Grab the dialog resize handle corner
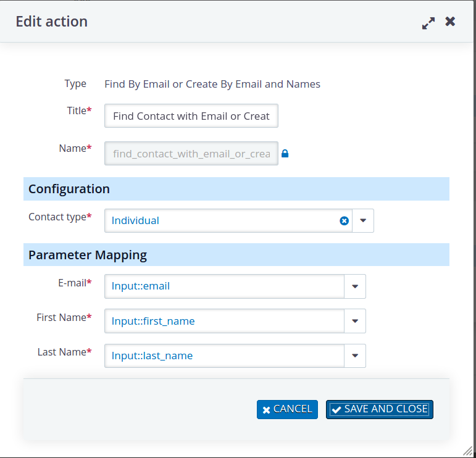 (x=468, y=451)
